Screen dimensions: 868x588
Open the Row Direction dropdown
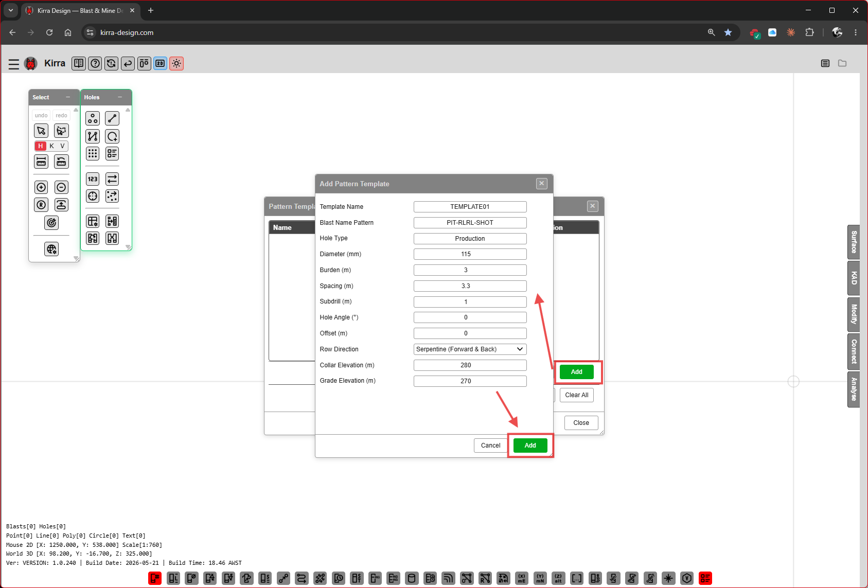tap(470, 349)
